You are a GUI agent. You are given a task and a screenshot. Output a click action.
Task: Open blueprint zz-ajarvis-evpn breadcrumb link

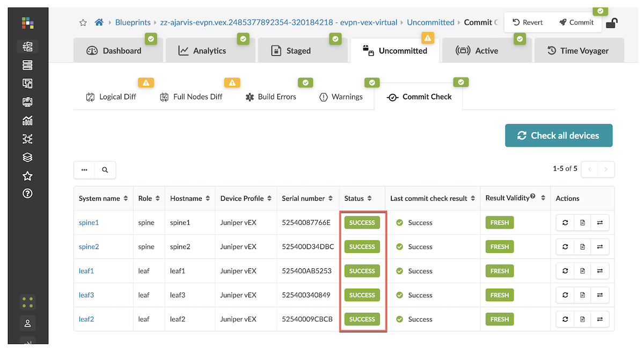pyautogui.click(x=279, y=23)
